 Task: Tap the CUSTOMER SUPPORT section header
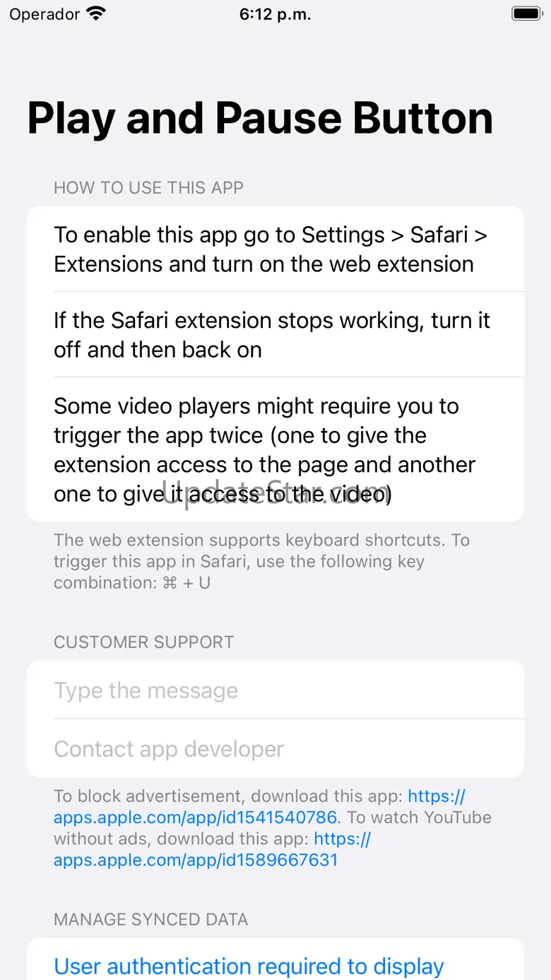pyautogui.click(x=143, y=642)
